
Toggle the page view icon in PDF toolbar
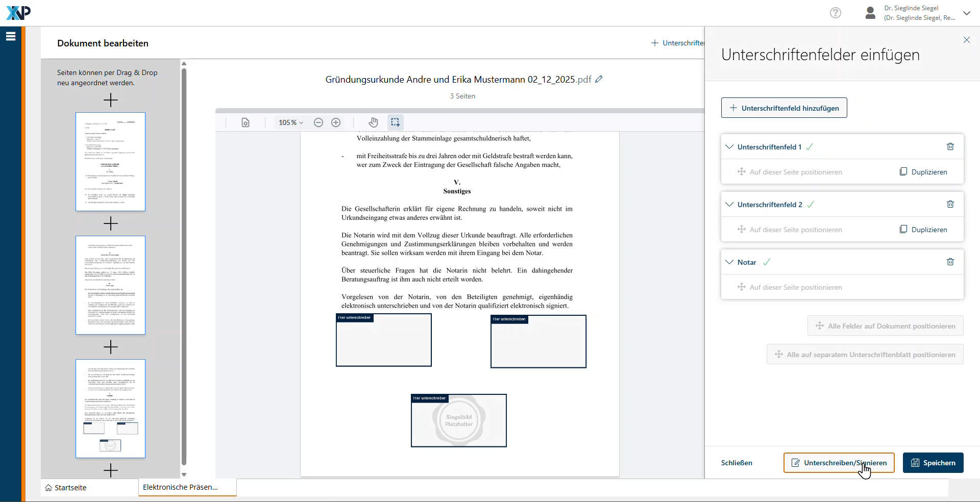246,122
